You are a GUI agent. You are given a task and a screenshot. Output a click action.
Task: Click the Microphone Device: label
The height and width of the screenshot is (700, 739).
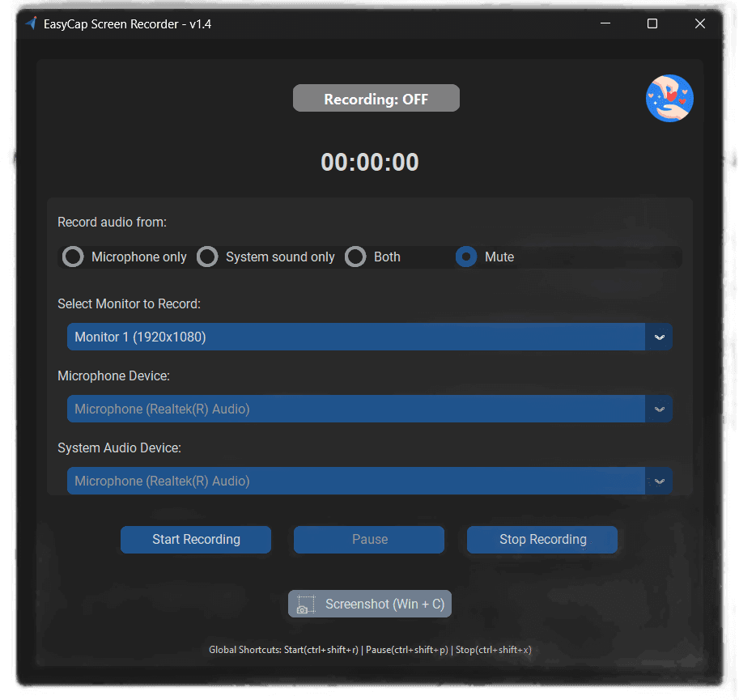pos(113,376)
